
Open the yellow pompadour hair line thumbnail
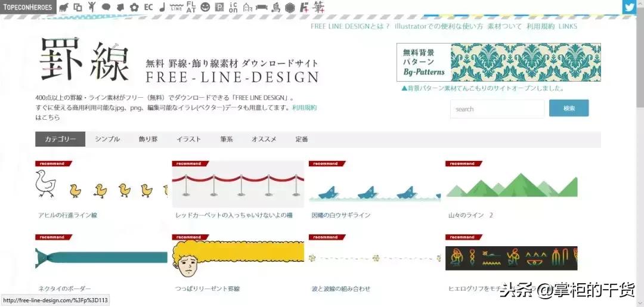(238, 258)
